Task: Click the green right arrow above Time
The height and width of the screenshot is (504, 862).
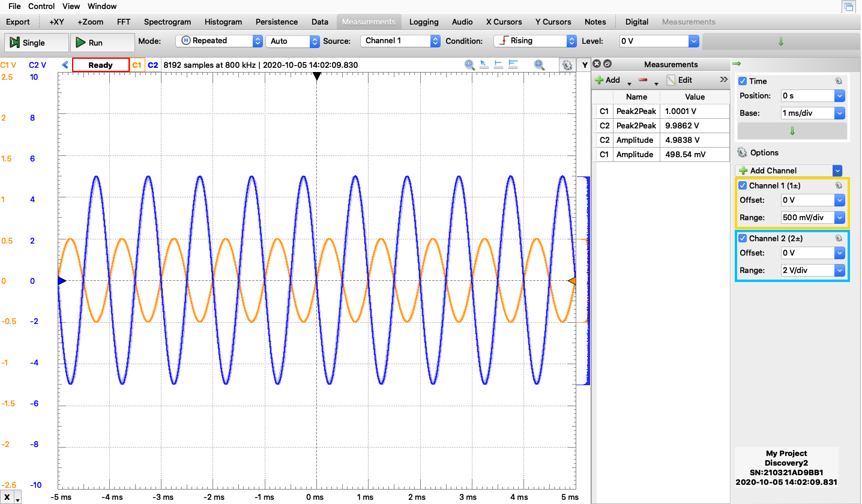Action: coord(737,64)
